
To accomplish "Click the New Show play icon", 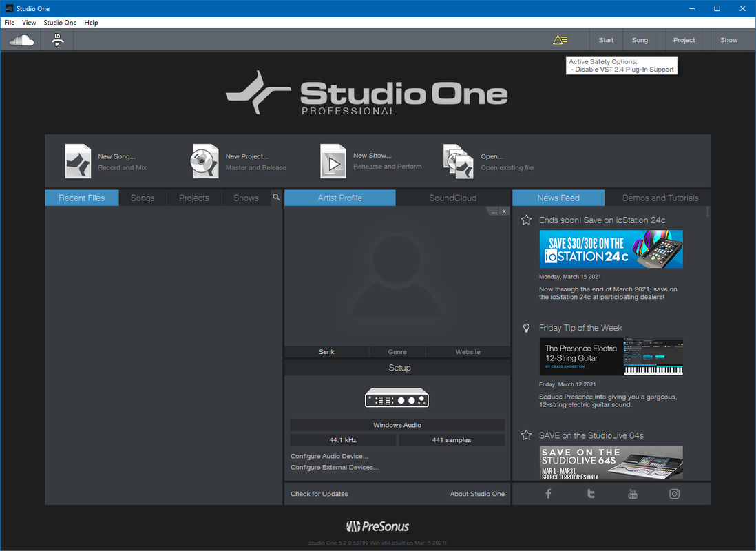I will (333, 161).
